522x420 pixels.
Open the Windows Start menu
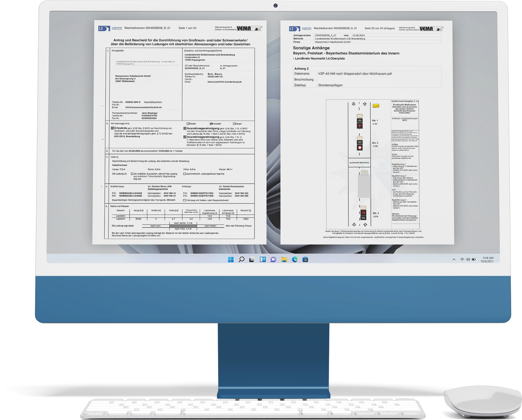tap(231, 260)
